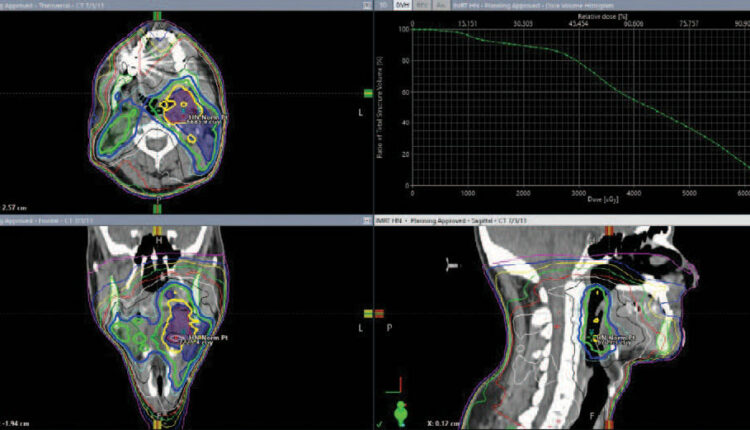Click the green patient orientation figure icon
Image resolution: width=750 pixels, height=430 pixels.
point(400,413)
